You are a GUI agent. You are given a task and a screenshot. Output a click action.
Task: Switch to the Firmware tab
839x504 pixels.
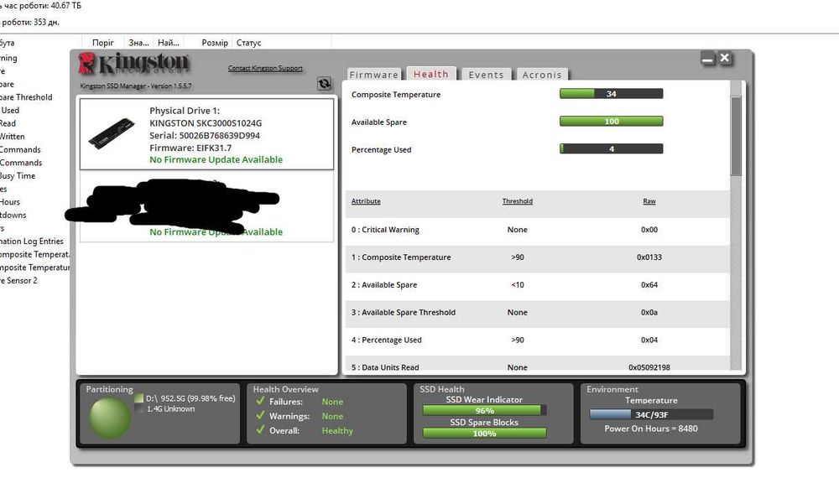coord(374,75)
